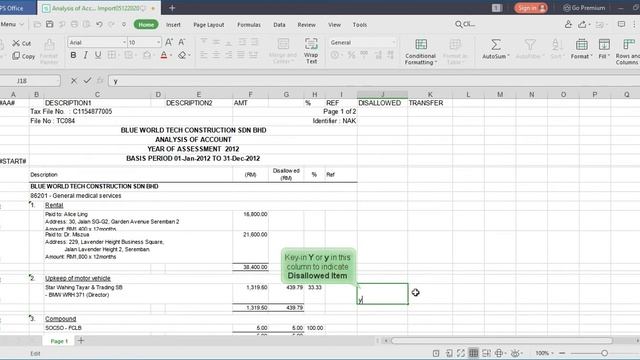This screenshot has height=360, width=640.
Task: Open the font size dropdown
Action: [x=158, y=42]
